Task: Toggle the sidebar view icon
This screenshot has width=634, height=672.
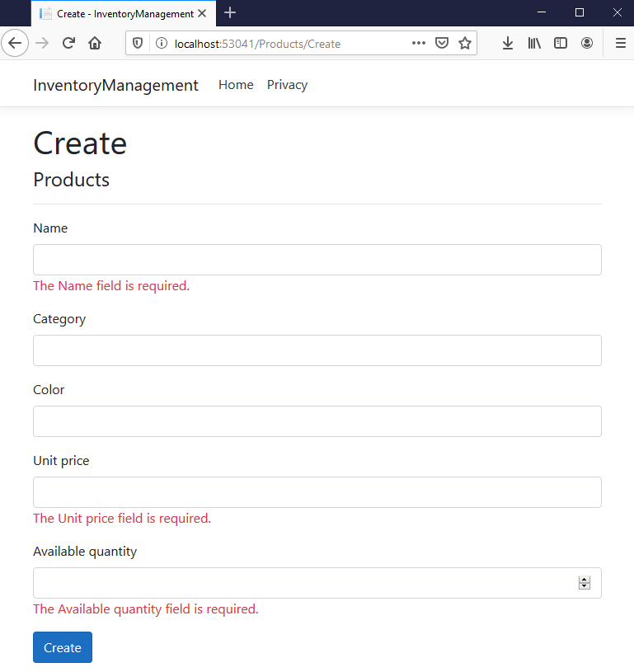Action: (561, 43)
